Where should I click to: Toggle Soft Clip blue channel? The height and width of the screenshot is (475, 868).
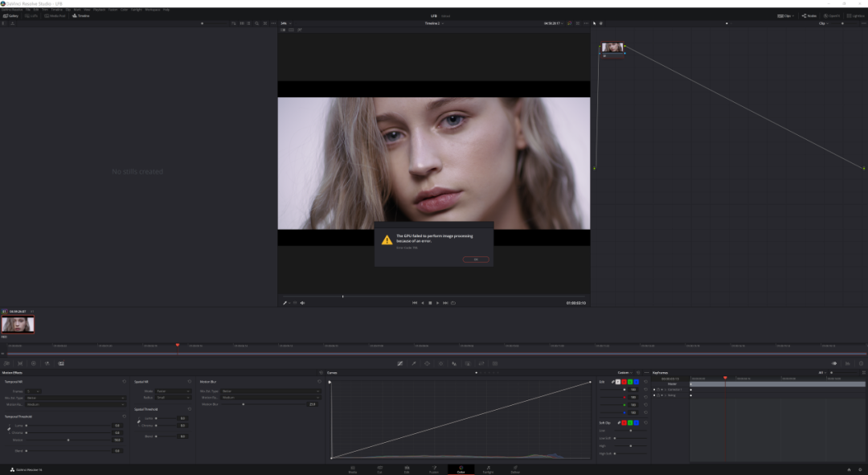click(636, 423)
